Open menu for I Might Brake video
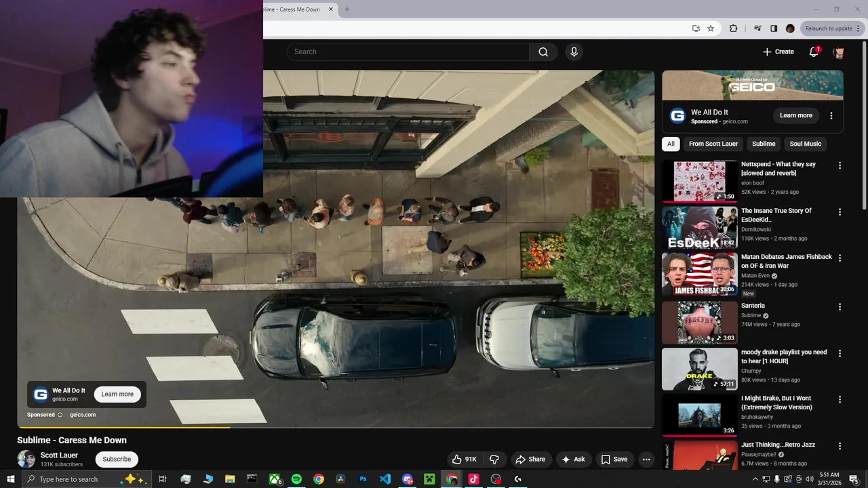868x488 pixels. point(840,400)
